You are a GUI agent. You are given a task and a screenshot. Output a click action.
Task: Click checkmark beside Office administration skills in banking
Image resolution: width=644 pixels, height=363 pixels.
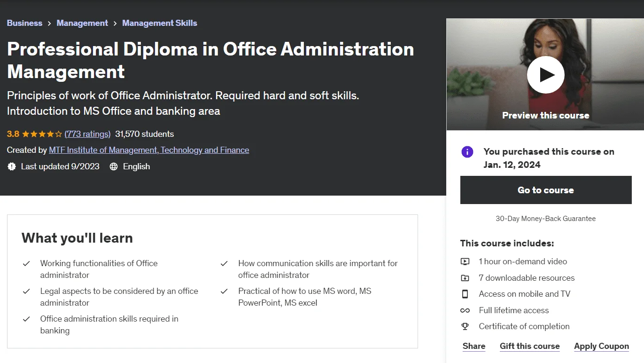pyautogui.click(x=27, y=319)
